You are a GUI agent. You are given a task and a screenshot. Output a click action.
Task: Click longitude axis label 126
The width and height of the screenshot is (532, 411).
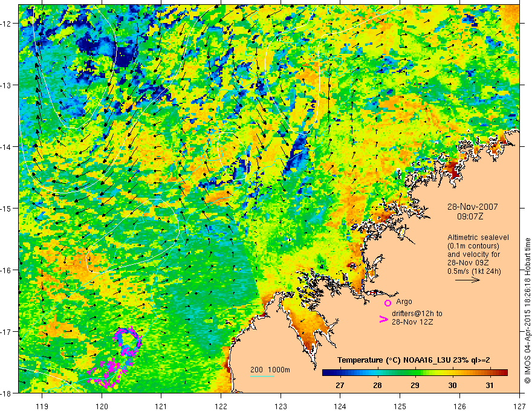point(459,406)
